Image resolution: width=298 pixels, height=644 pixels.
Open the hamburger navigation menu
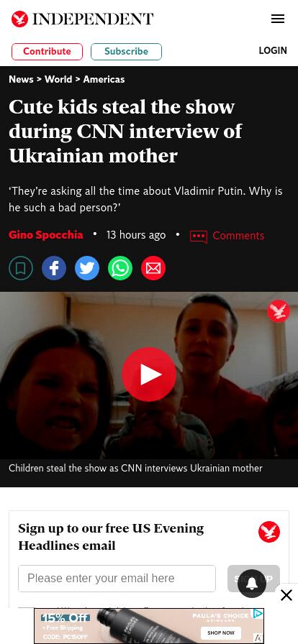point(278,19)
